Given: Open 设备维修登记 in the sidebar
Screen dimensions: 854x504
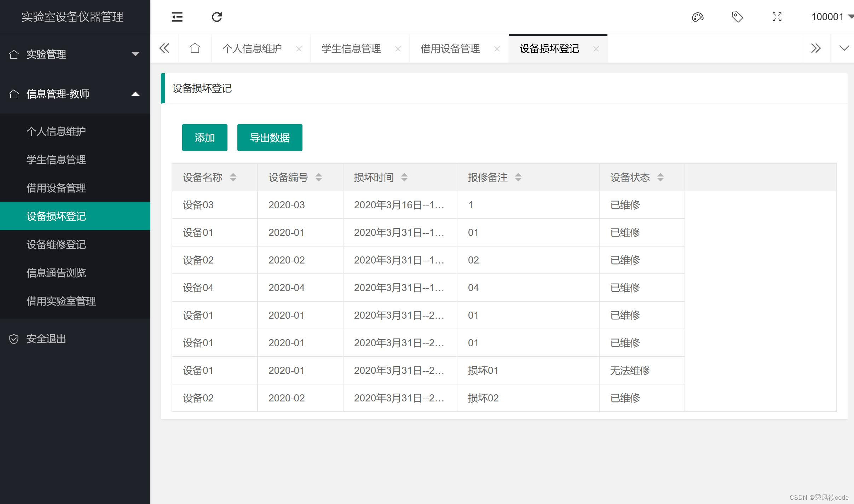Looking at the screenshot, I should [x=56, y=244].
